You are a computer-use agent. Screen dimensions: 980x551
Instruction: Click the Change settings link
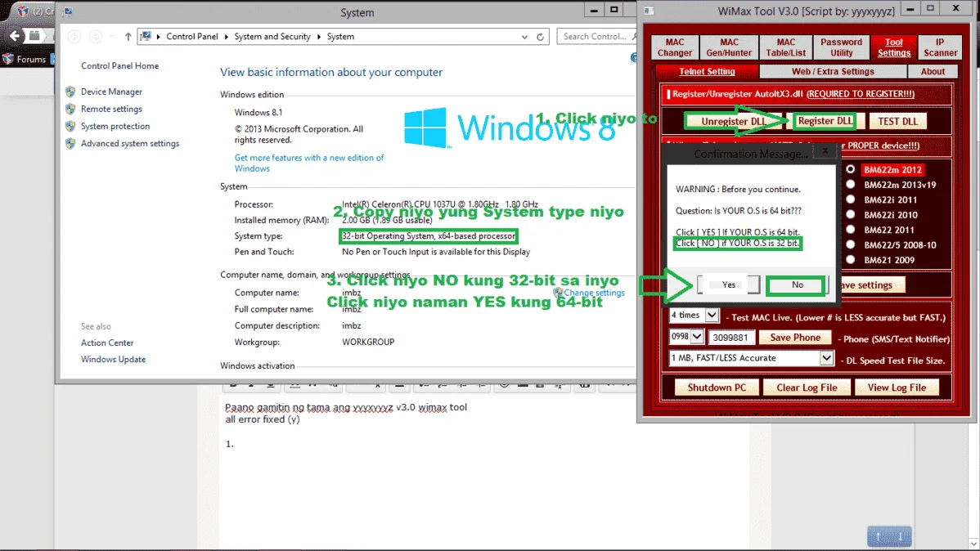click(x=595, y=293)
